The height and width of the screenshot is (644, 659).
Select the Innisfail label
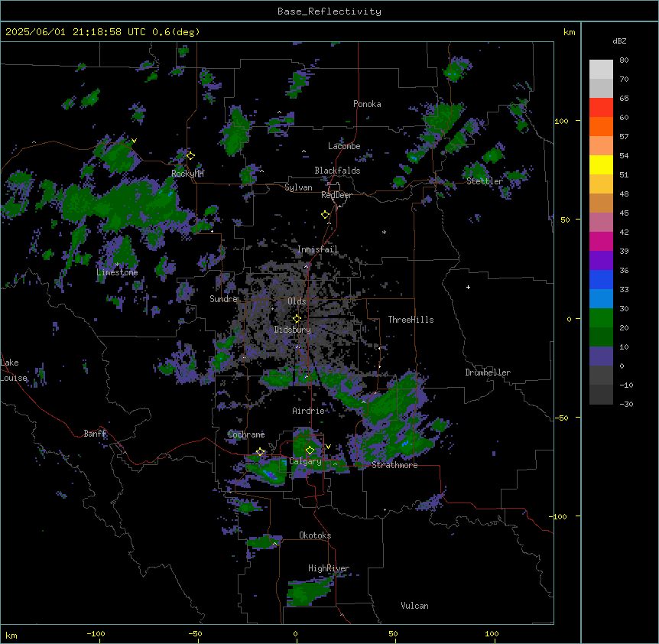[317, 249]
